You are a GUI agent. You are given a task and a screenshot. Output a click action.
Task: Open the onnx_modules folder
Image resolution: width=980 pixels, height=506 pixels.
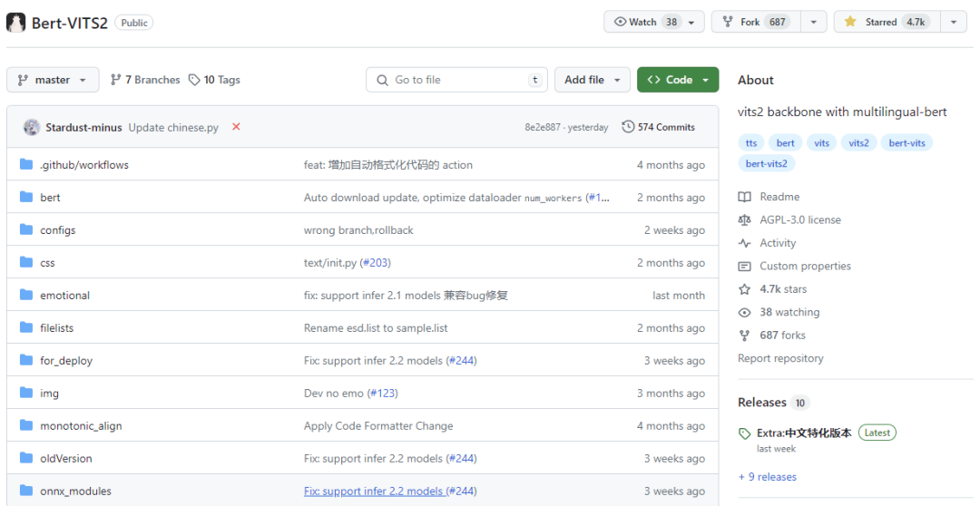(75, 491)
